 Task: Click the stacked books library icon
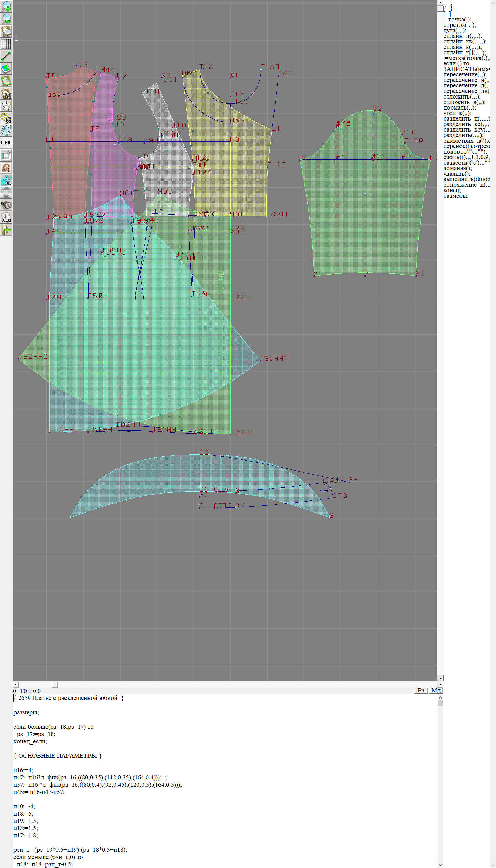click(6, 205)
